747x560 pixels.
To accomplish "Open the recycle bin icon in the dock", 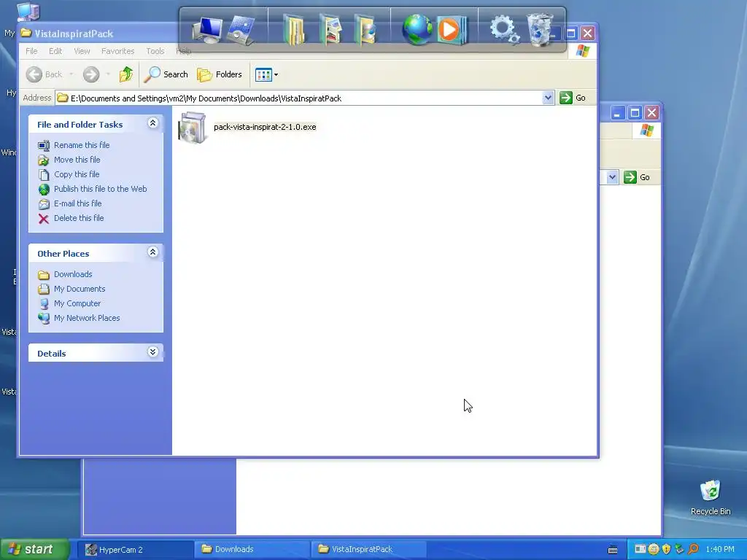I will [540, 29].
